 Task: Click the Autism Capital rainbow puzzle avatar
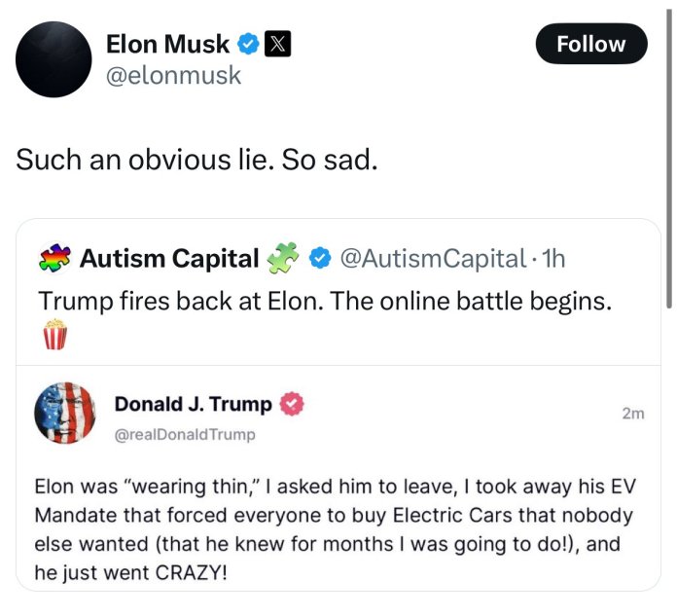tap(53, 258)
